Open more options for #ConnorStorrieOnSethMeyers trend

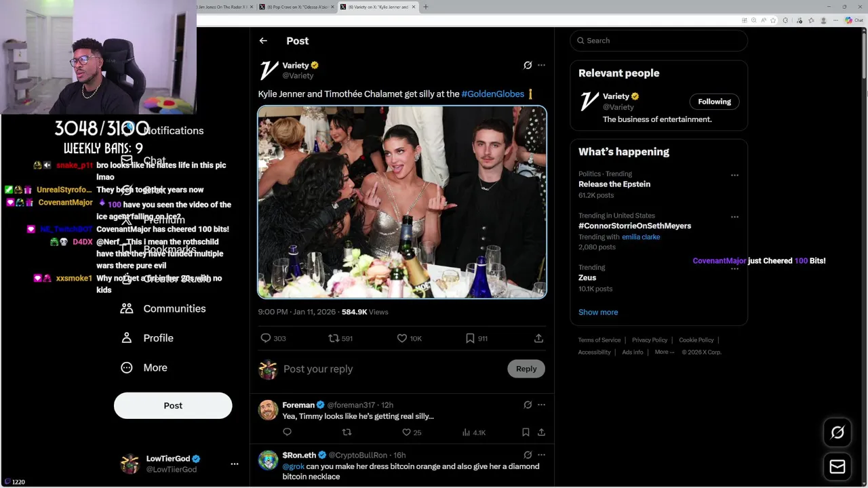coord(734,217)
